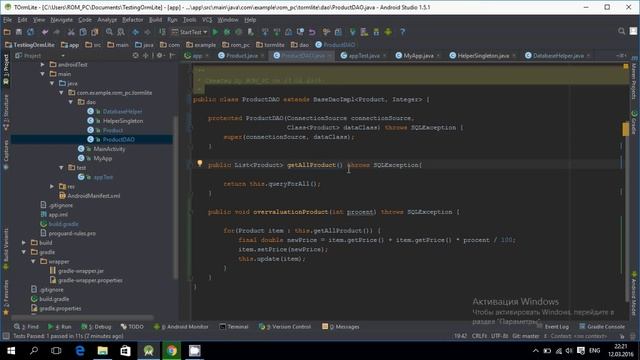Image resolution: width=640 pixels, height=360 pixels.
Task: Open the StartTest run configuration dropdown
Action: coord(189,32)
